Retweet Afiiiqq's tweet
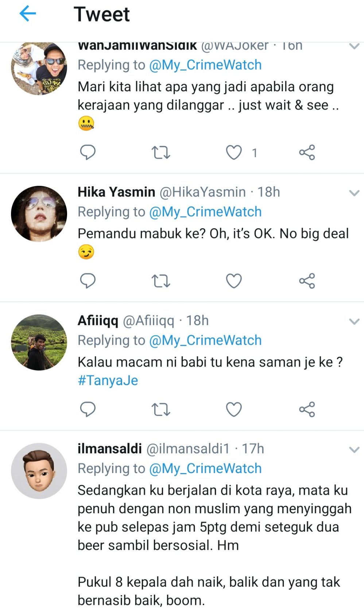The width and height of the screenshot is (364, 610). click(160, 409)
